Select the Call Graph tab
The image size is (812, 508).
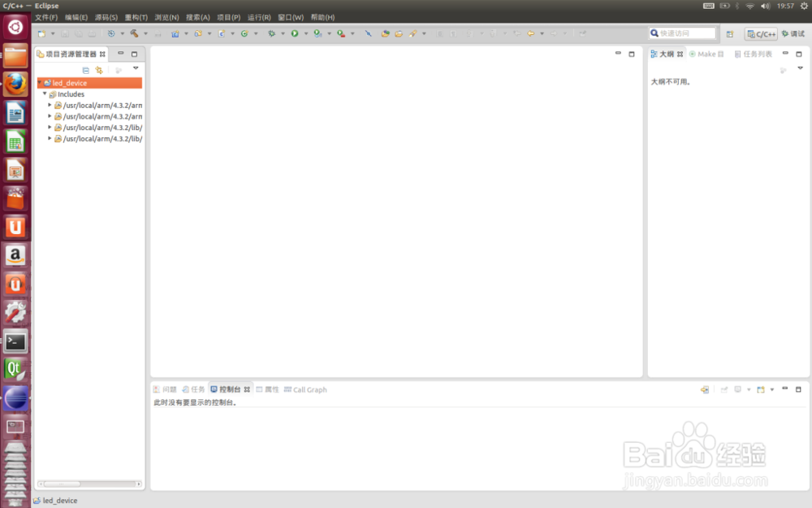305,389
